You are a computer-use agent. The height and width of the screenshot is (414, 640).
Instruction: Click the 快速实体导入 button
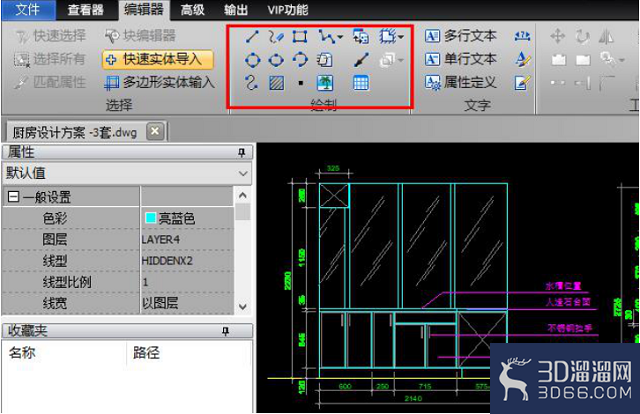(158, 60)
